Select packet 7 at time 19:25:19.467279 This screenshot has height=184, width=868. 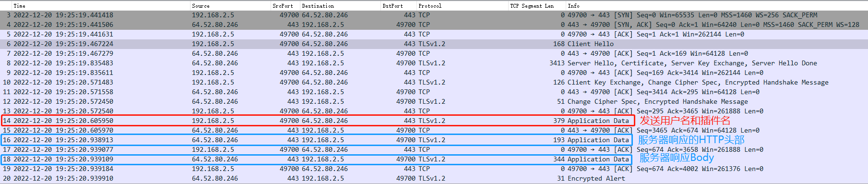tap(434, 53)
